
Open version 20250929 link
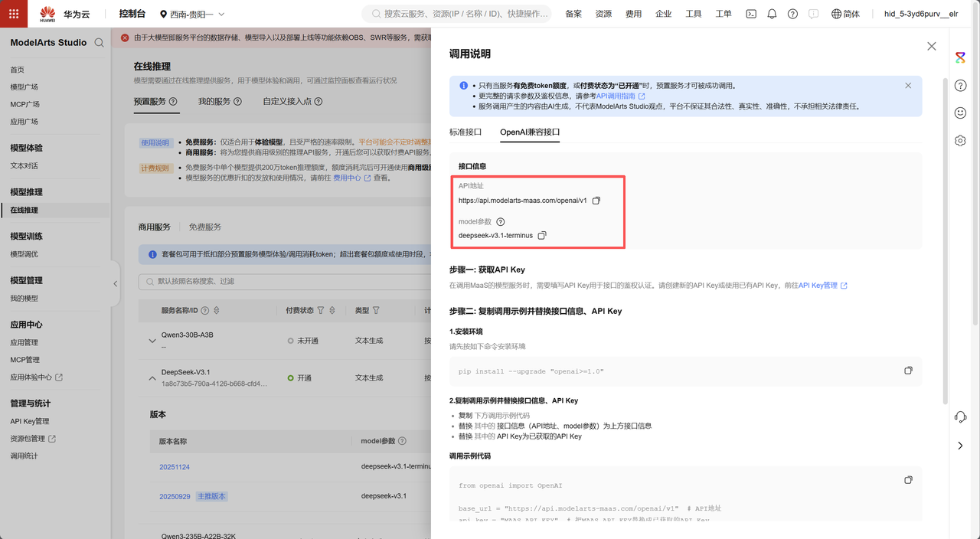[x=175, y=496]
